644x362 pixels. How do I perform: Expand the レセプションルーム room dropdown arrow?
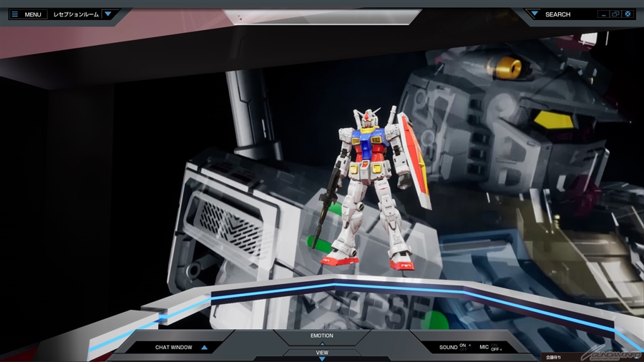[x=108, y=14]
